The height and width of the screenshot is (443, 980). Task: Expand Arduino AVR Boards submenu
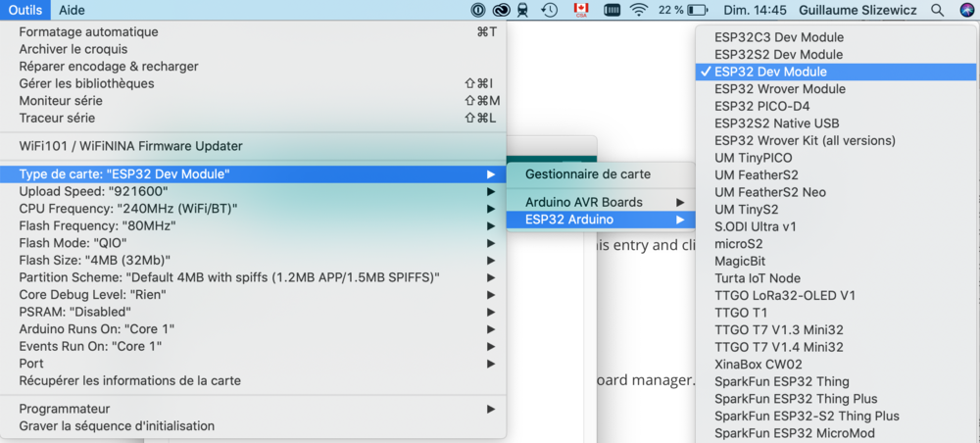pos(601,203)
